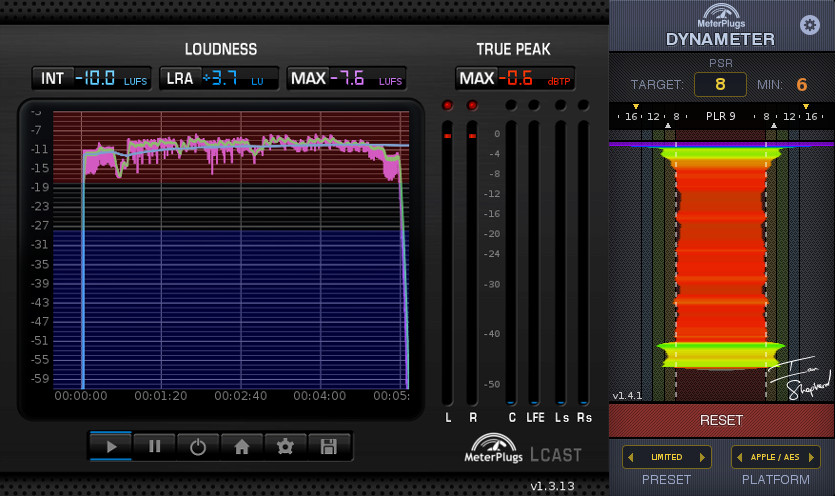Click the LRA loudness range readout 3.7 LU
The width and height of the screenshot is (836, 496).
[x=219, y=78]
